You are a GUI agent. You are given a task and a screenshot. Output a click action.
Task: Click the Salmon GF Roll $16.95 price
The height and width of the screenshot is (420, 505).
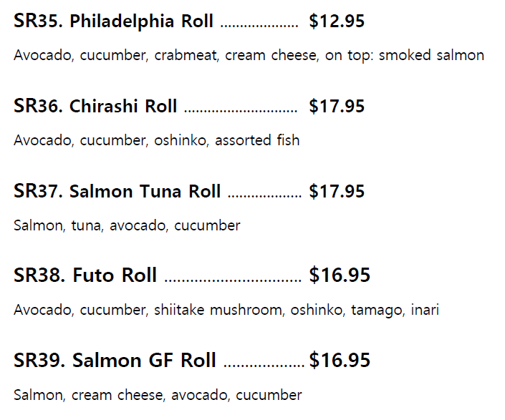(340, 361)
